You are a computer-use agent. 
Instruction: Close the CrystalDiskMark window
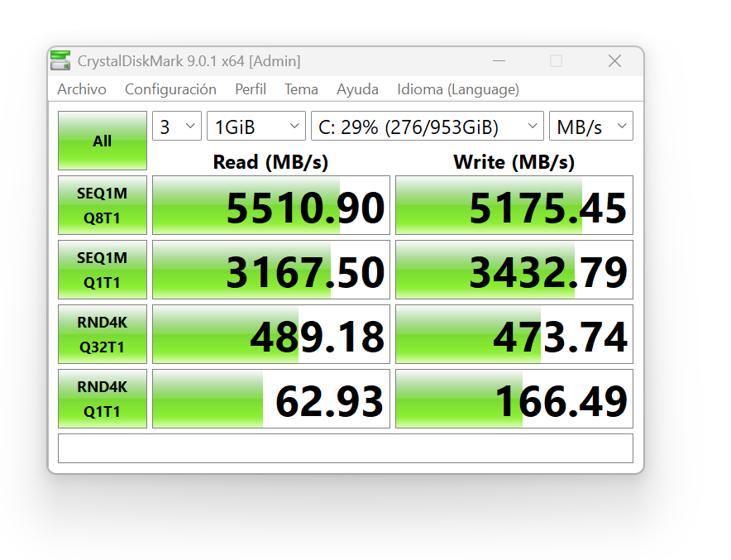pos(614,60)
